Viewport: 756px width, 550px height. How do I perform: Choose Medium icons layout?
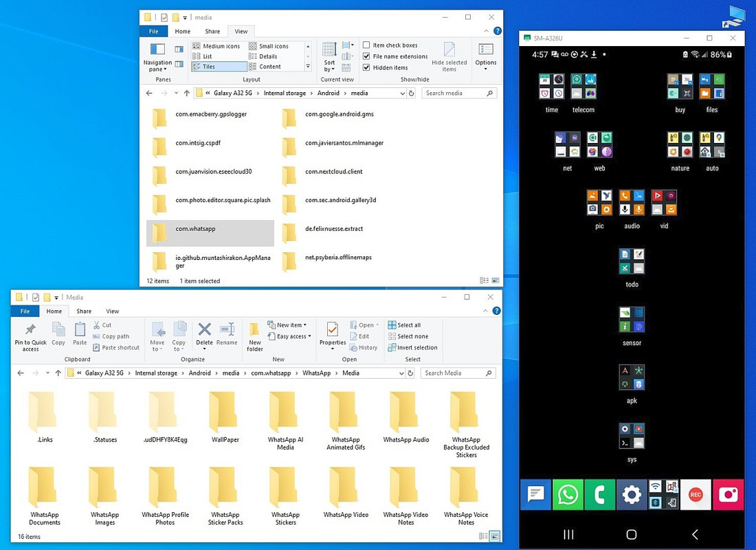[216, 46]
